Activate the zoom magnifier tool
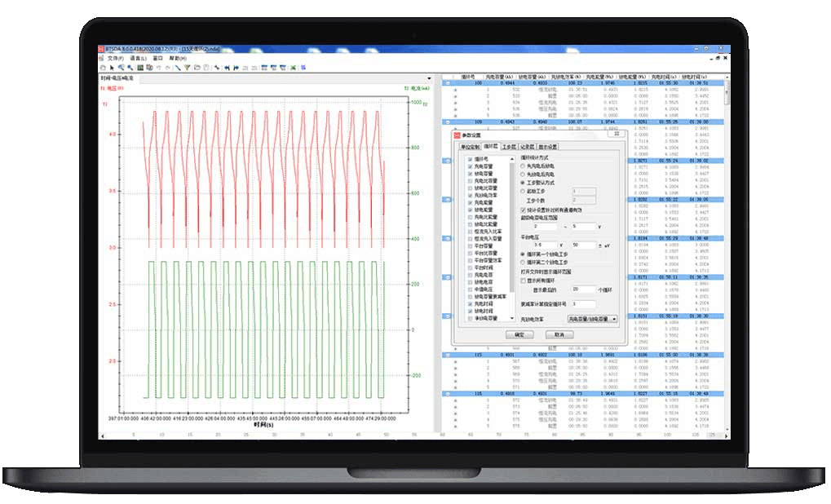Viewport: 831px width, 504px height. [x=122, y=68]
